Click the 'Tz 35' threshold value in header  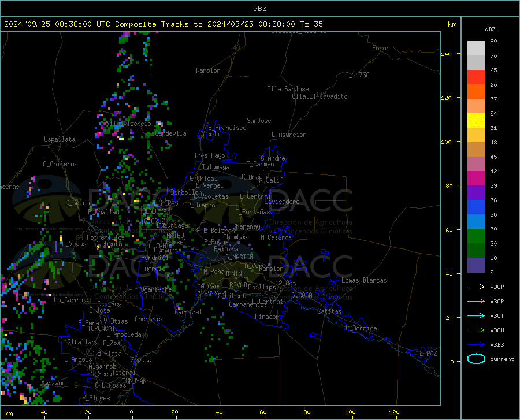click(311, 24)
